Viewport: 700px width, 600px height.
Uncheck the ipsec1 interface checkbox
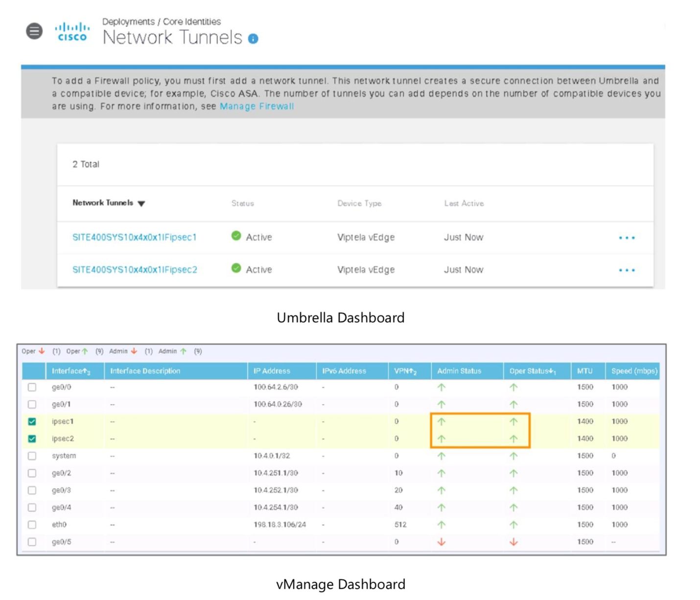click(x=32, y=421)
